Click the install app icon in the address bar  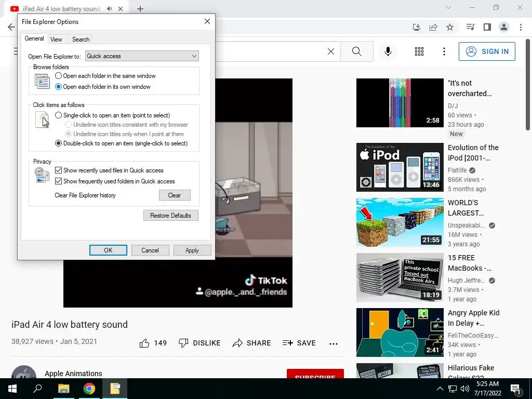pos(417,27)
